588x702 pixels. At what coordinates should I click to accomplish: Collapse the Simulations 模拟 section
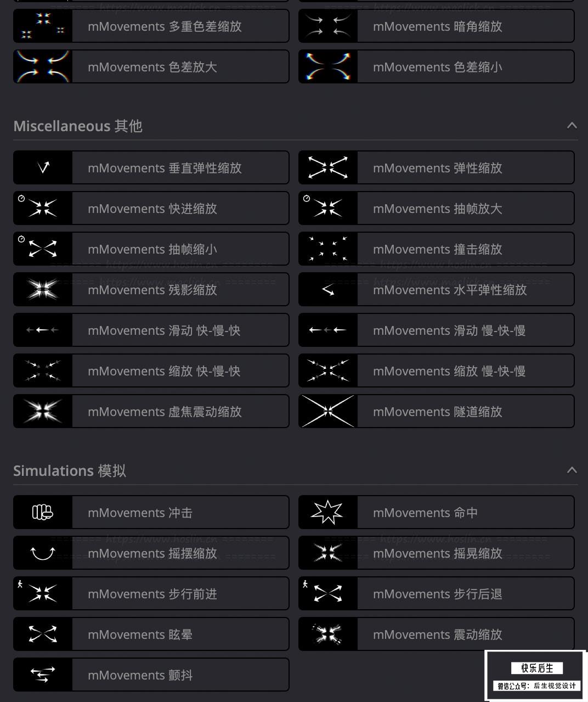[x=572, y=470]
